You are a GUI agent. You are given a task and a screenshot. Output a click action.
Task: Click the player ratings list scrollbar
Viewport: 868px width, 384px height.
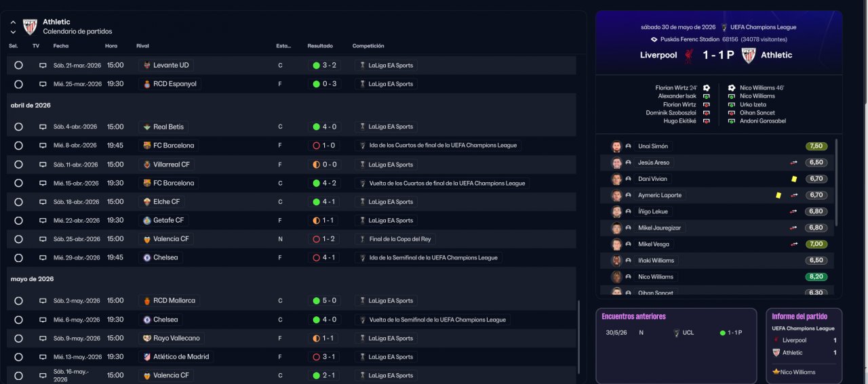(837, 183)
